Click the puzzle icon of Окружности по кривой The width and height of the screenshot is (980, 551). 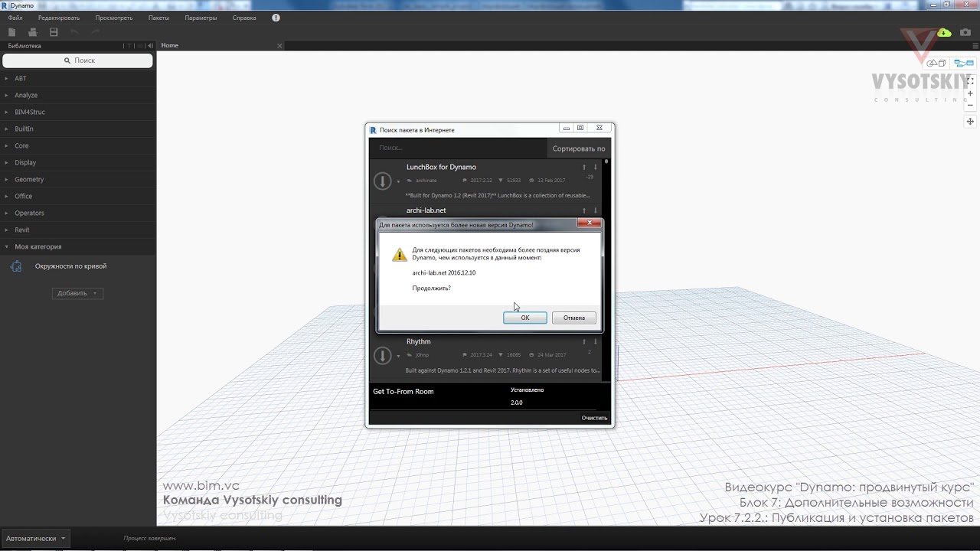[15, 266]
